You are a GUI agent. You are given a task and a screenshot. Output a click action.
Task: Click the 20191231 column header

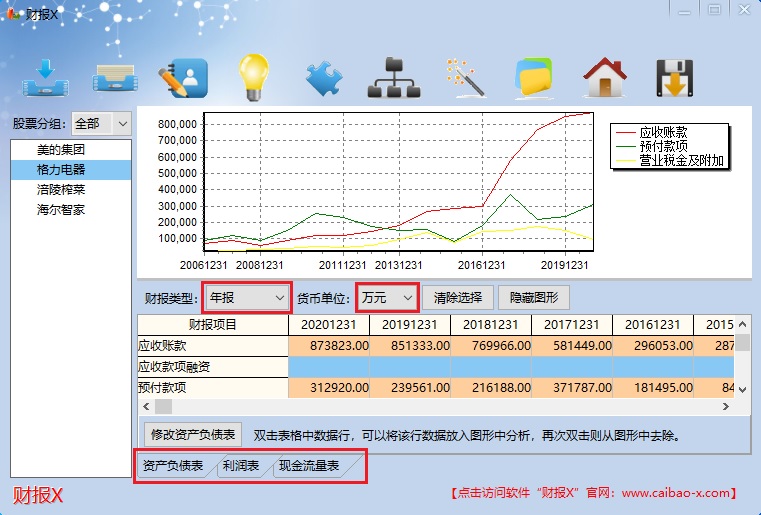[x=410, y=325]
